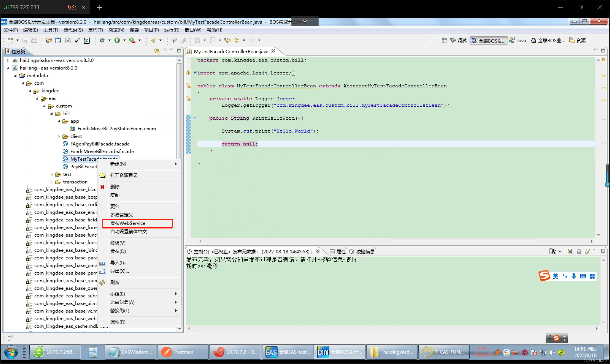The height and width of the screenshot is (364, 610).
Task: Expand the haidingwisdom--eas version:8.2.0 project
Action: click(8, 60)
